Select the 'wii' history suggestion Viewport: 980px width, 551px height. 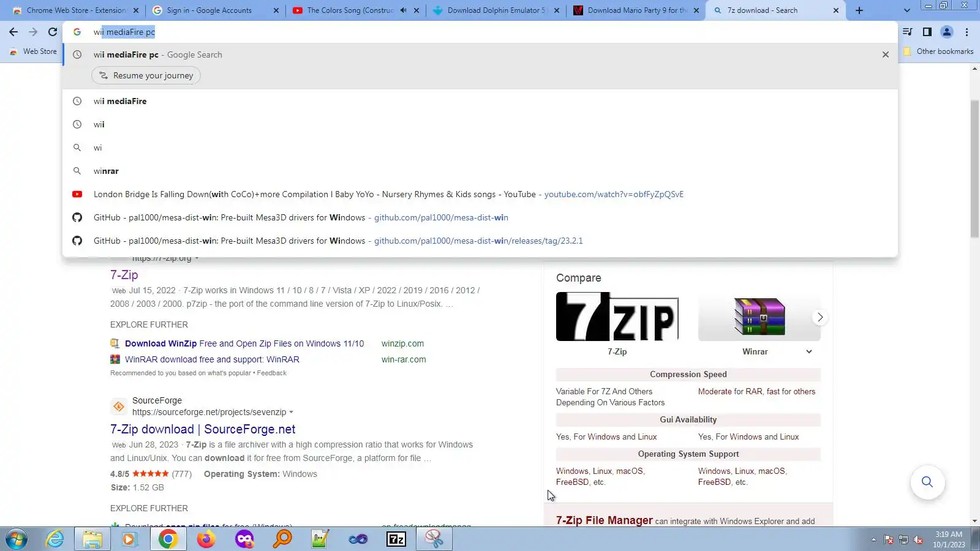pos(480,124)
